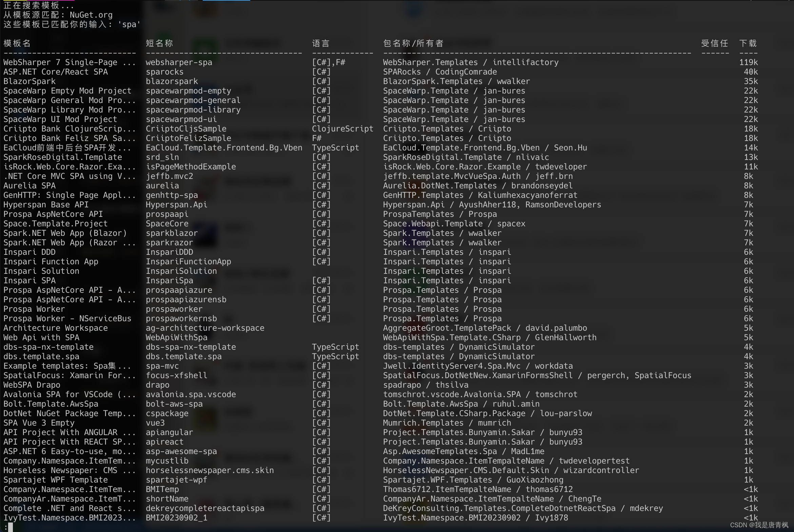This screenshot has width=794, height=532.
Task: Click the blazorspark short name text
Action: (172, 81)
